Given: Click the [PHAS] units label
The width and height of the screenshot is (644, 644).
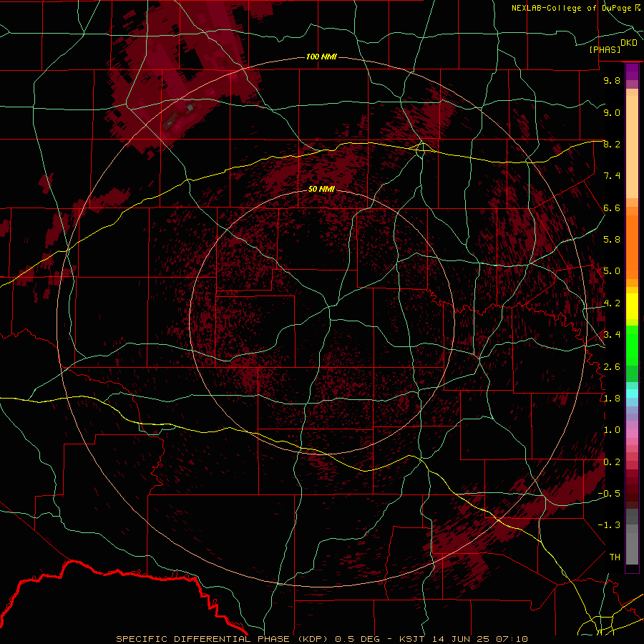Looking at the screenshot, I should [605, 50].
